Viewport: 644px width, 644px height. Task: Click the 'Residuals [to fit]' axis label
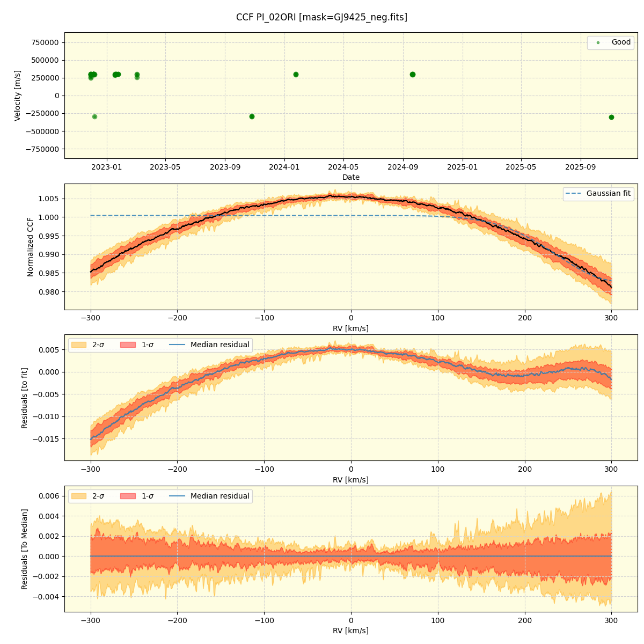pyautogui.click(x=24, y=398)
